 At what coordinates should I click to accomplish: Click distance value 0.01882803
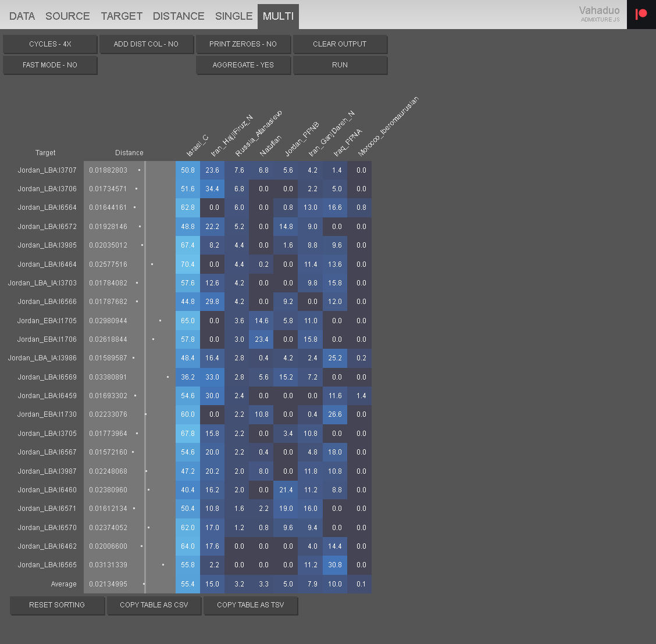pyautogui.click(x=108, y=170)
